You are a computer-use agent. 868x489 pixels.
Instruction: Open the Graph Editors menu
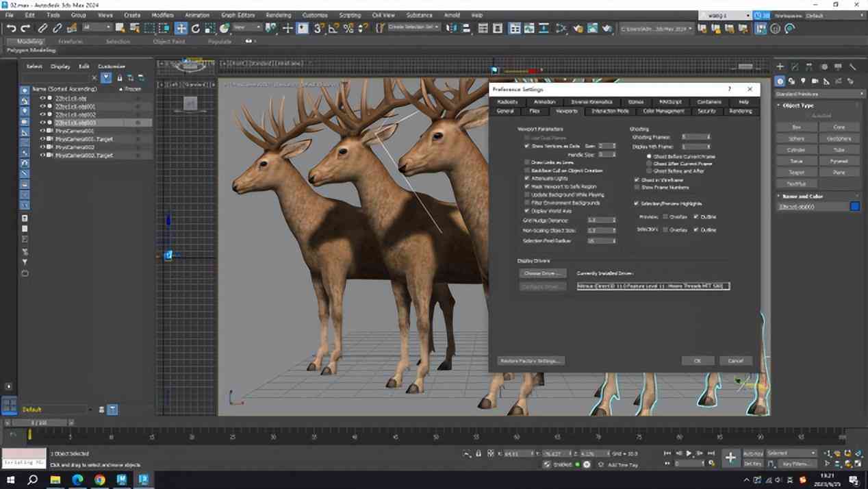coord(238,15)
